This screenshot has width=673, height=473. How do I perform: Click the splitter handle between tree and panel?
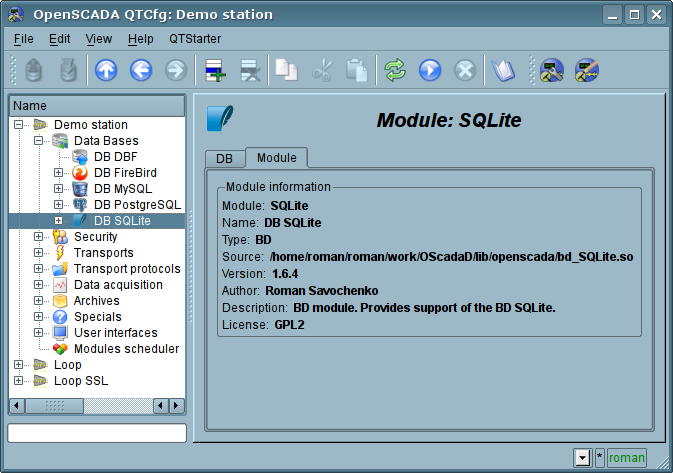tap(190, 266)
